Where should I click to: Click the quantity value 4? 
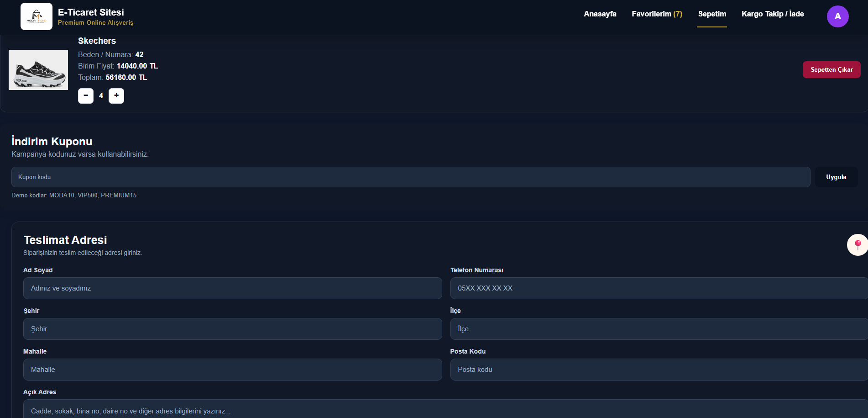pos(101,95)
